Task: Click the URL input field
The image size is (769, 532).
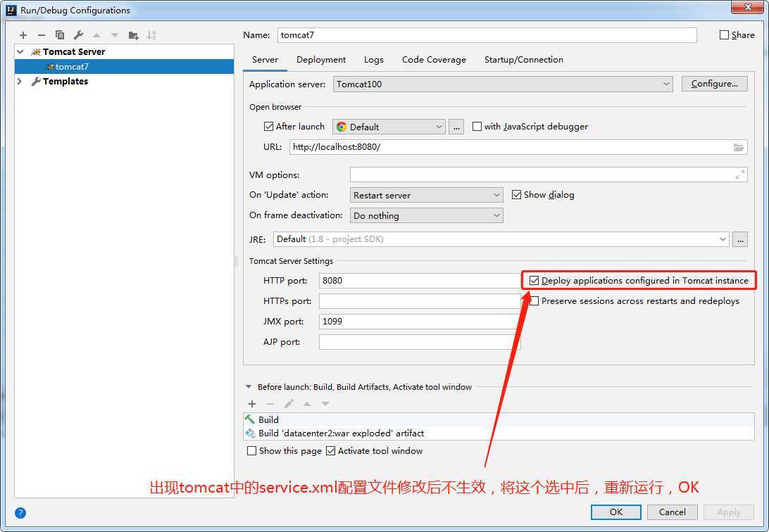Action: coord(518,147)
